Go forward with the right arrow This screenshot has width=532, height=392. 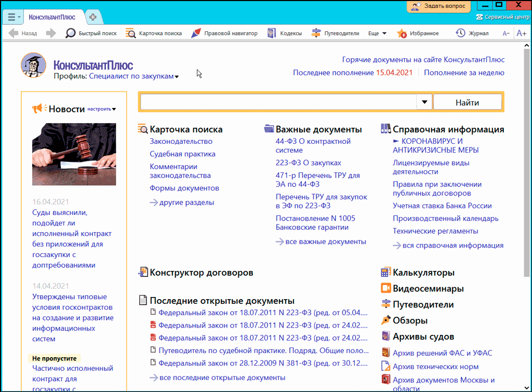pyautogui.click(x=51, y=33)
